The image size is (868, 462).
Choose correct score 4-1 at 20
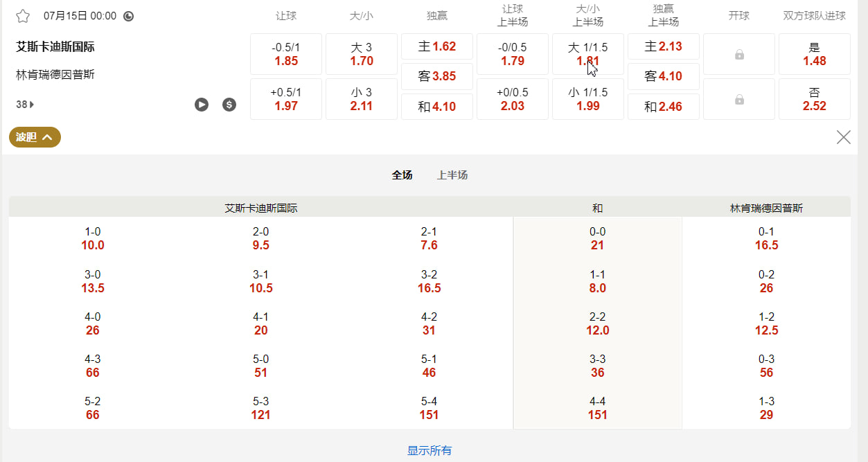(261, 323)
